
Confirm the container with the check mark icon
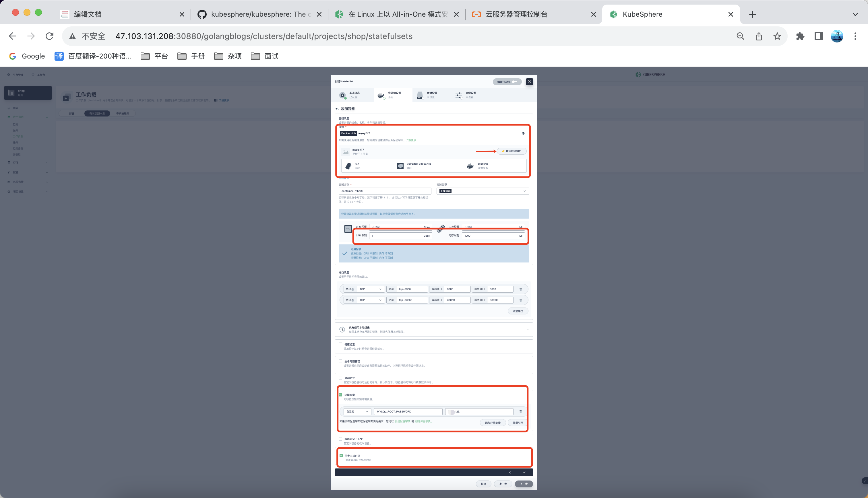tap(524, 473)
